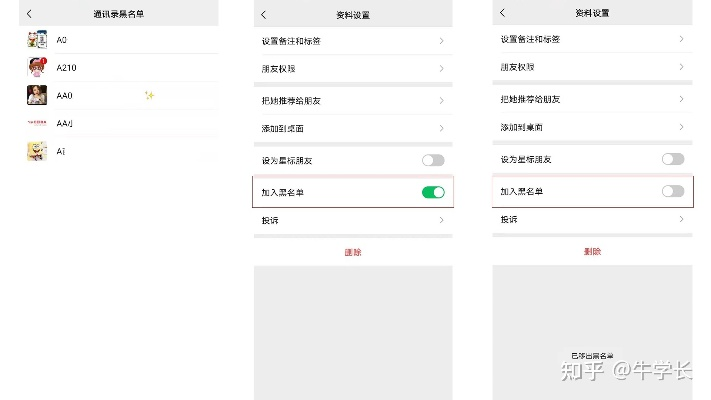Tap the back arrow on the middle 资料设置 screen
711x400 pixels.
click(264, 15)
